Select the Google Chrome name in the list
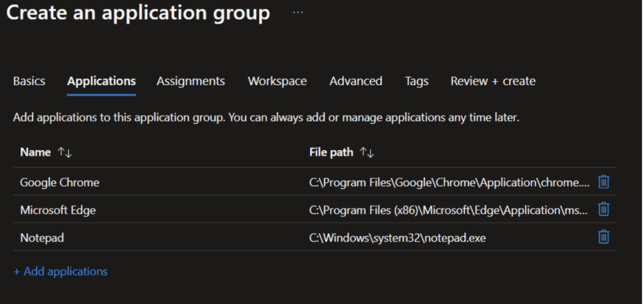644x304 pixels. pos(60,182)
